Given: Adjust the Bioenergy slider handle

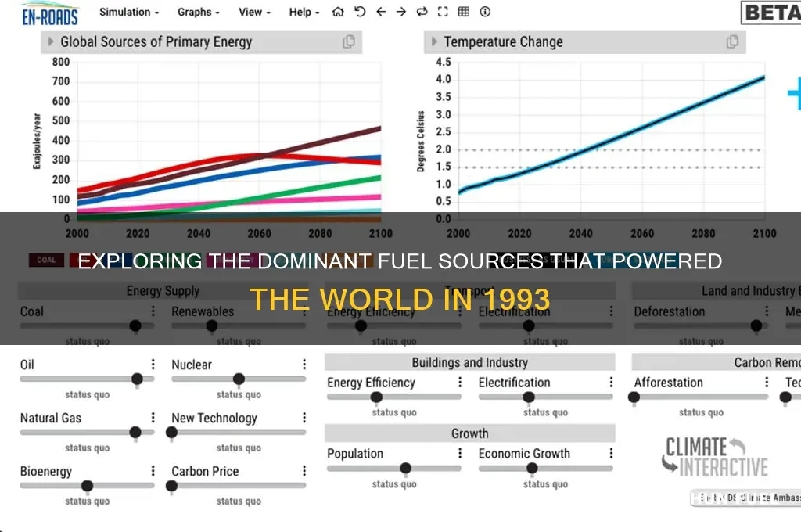Looking at the screenshot, I should [x=88, y=486].
